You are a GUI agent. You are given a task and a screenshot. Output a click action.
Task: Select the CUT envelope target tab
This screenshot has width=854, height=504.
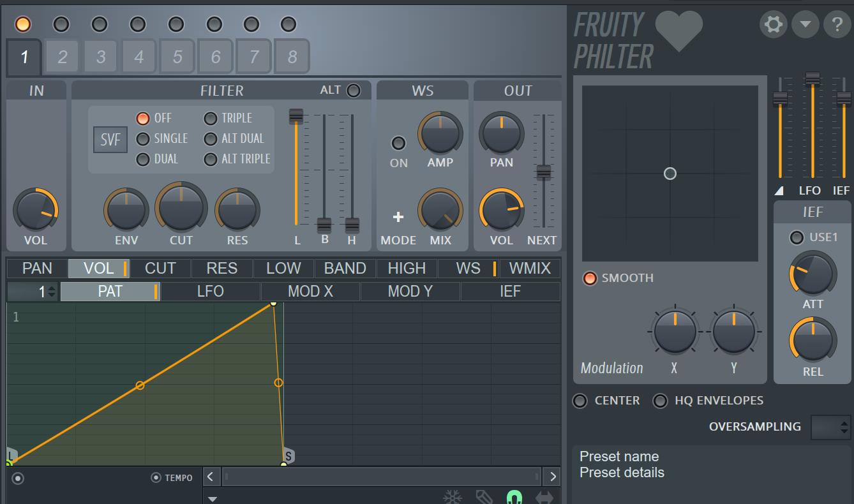161,269
